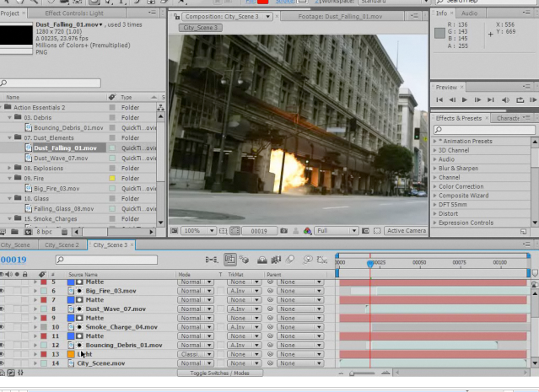Open the Audio panel tab
Image resolution: width=539 pixels, height=392 pixels.
point(469,13)
